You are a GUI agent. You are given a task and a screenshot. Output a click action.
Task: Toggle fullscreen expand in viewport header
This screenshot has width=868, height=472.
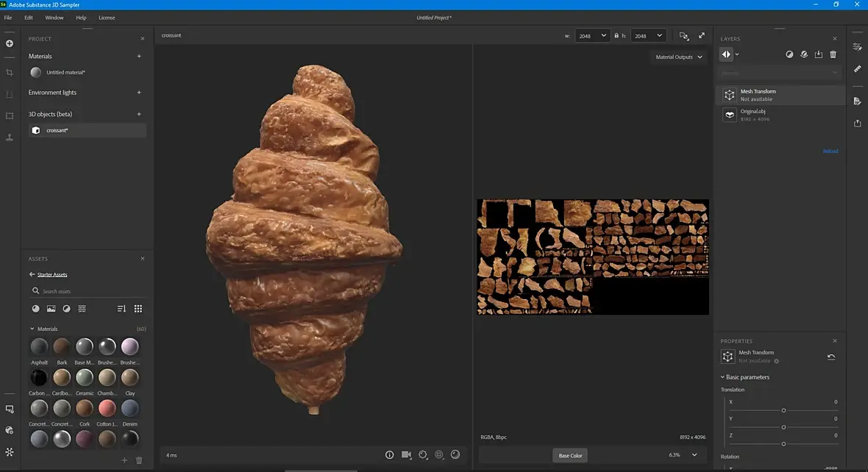[x=702, y=35]
